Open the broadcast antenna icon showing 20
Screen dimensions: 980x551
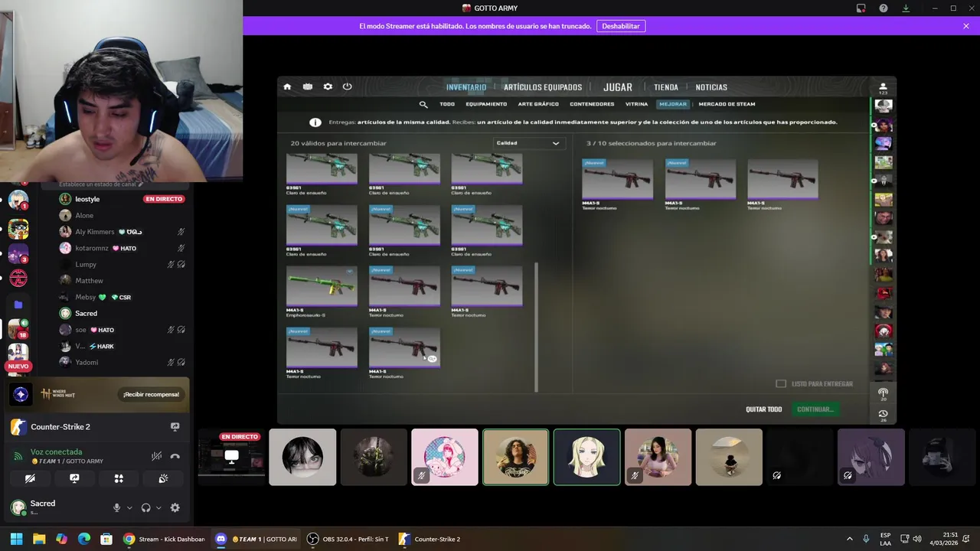883,393
